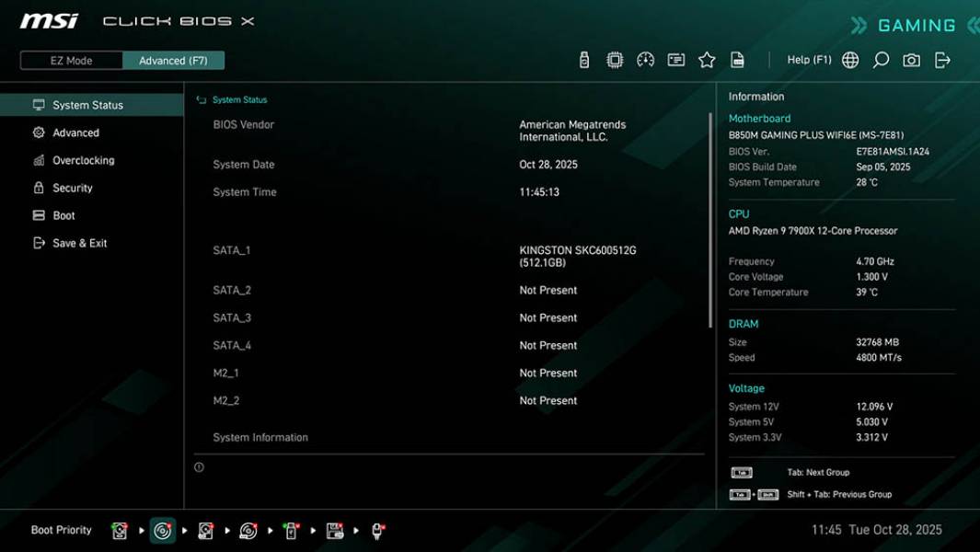Viewport: 980px width, 552px height.
Task: Select the highlighted optical disc boot device
Action: (162, 530)
